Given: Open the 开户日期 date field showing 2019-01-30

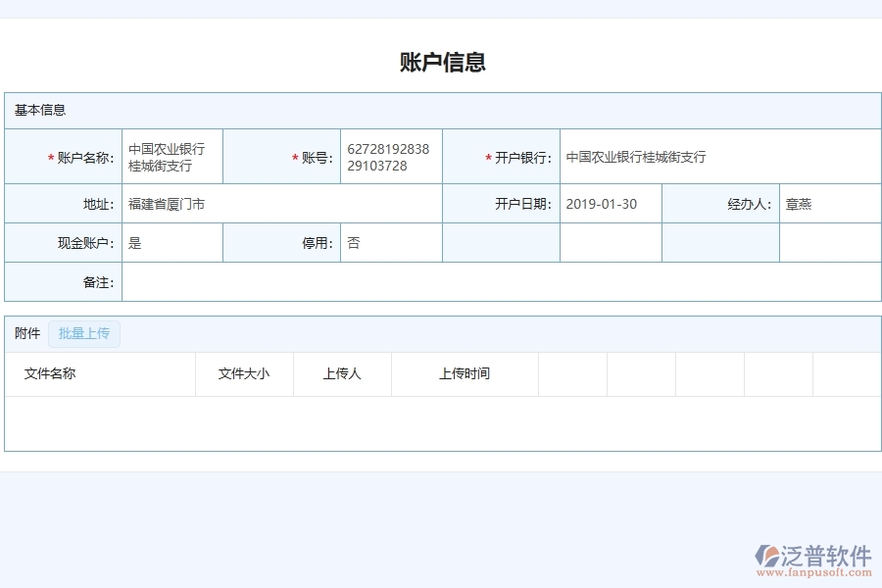Looking at the screenshot, I should 610,204.
